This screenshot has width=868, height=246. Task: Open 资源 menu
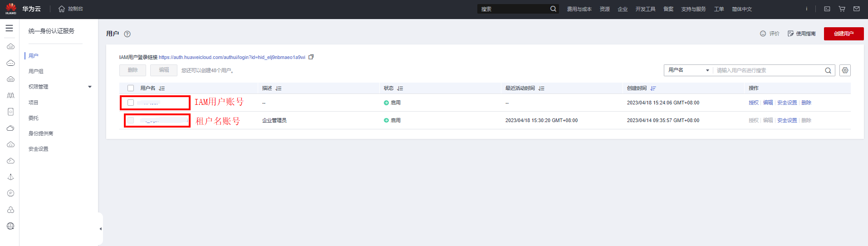click(604, 9)
